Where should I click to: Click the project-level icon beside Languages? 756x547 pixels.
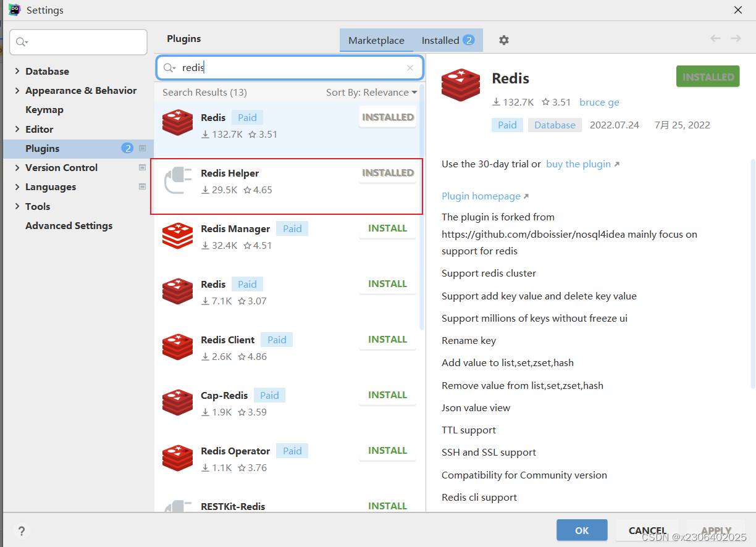tap(143, 186)
